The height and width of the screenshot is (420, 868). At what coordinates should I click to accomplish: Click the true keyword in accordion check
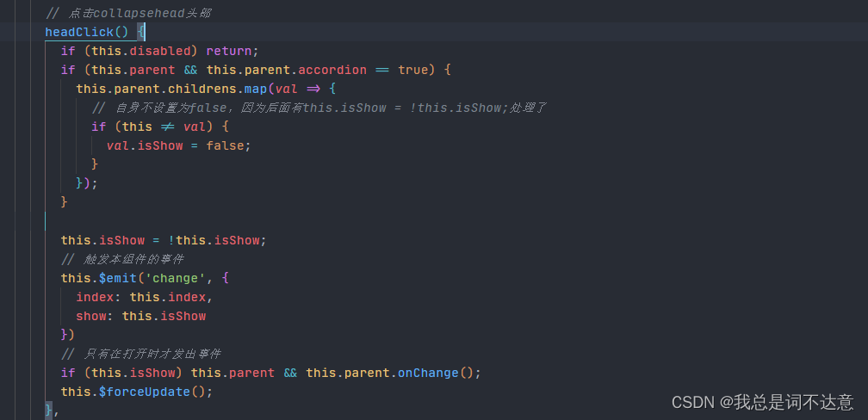click(412, 70)
